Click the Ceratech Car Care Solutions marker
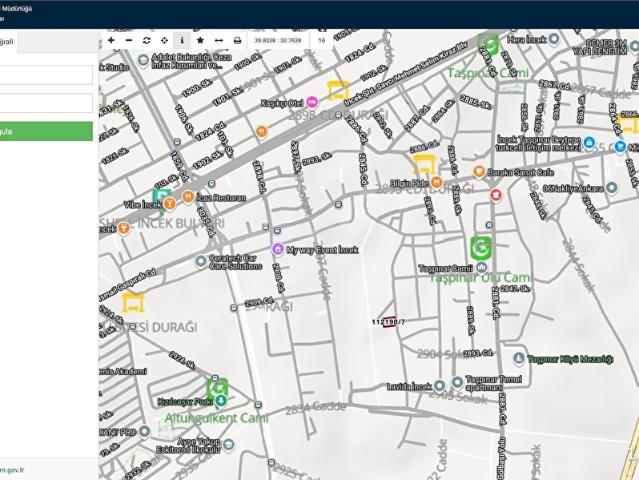The image size is (639, 480). 201,261
